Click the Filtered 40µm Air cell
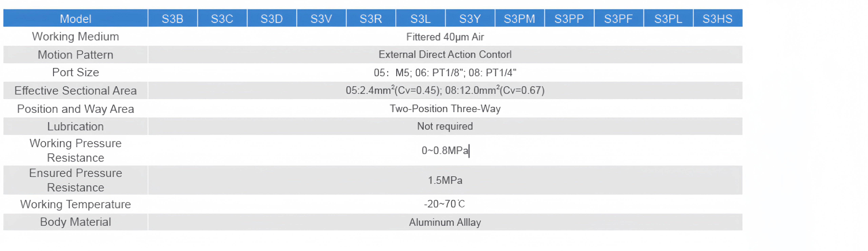The height and width of the screenshot is (251, 868). point(445,37)
